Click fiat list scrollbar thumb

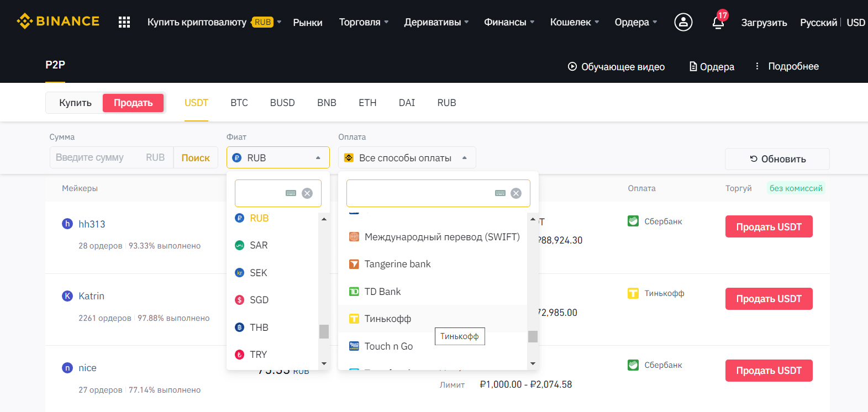pyautogui.click(x=324, y=331)
